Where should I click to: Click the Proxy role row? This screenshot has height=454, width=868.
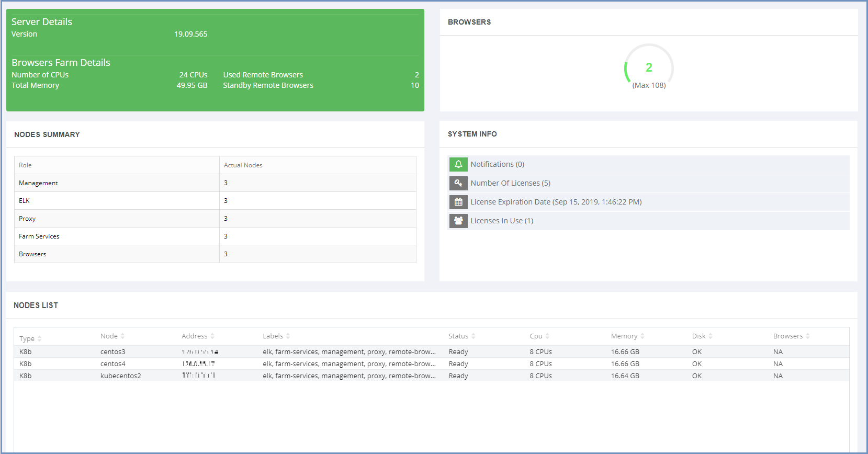(x=215, y=219)
